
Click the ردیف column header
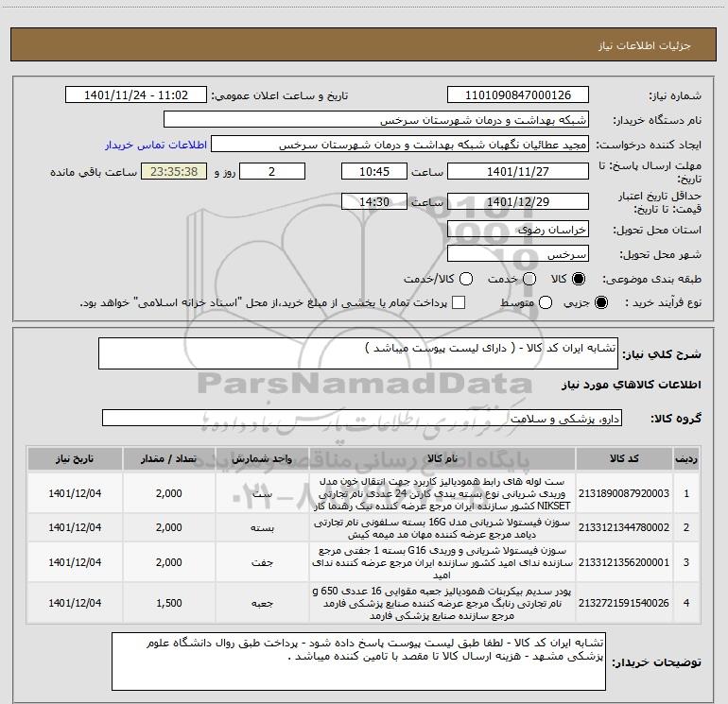click(686, 459)
